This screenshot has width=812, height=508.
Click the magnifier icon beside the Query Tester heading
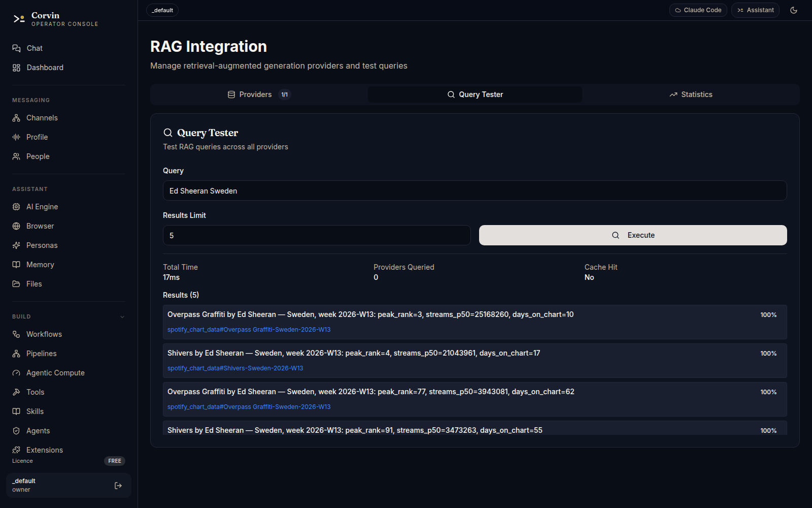[168, 133]
